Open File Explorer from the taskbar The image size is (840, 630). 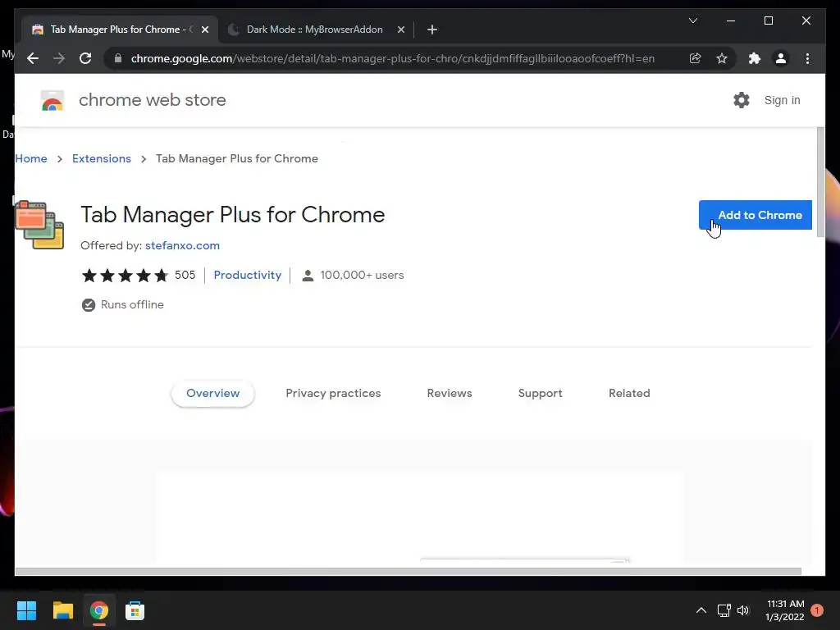(x=62, y=610)
